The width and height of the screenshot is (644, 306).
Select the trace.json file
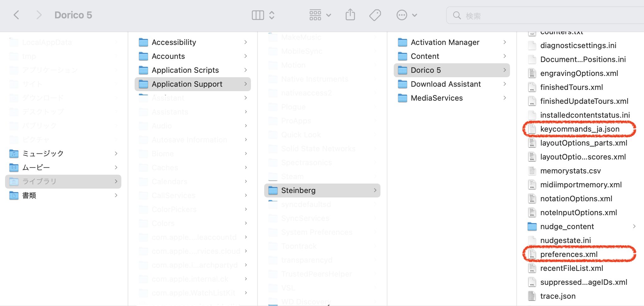click(x=557, y=296)
